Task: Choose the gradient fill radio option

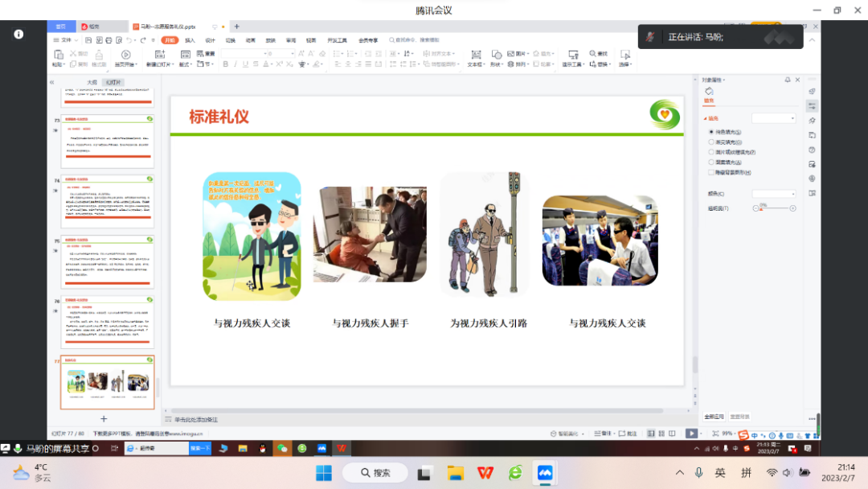Action: (710, 142)
